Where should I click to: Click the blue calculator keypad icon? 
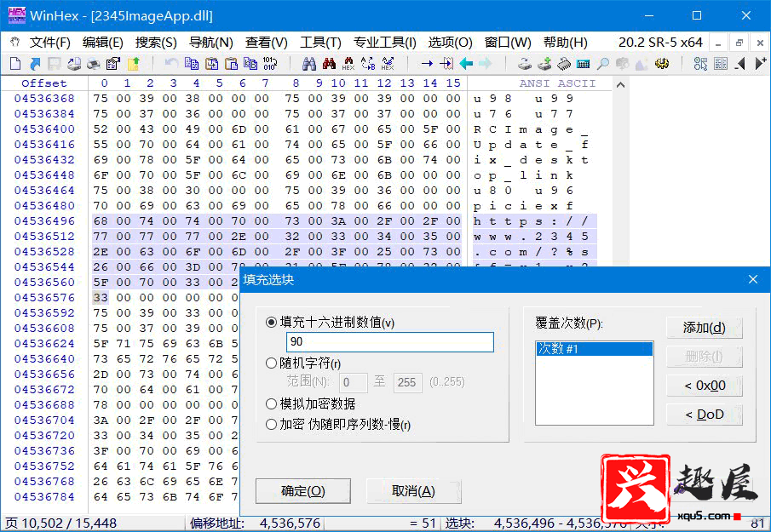point(584,63)
